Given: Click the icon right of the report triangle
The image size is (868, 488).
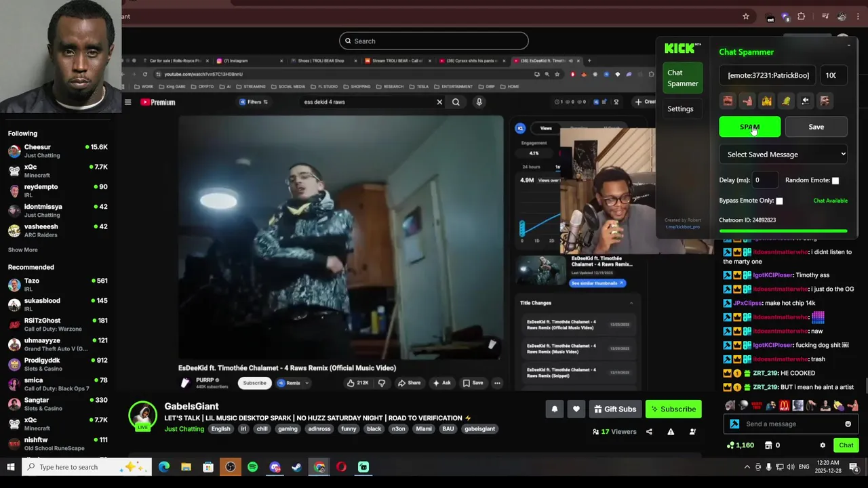Looking at the screenshot, I should [692, 432].
